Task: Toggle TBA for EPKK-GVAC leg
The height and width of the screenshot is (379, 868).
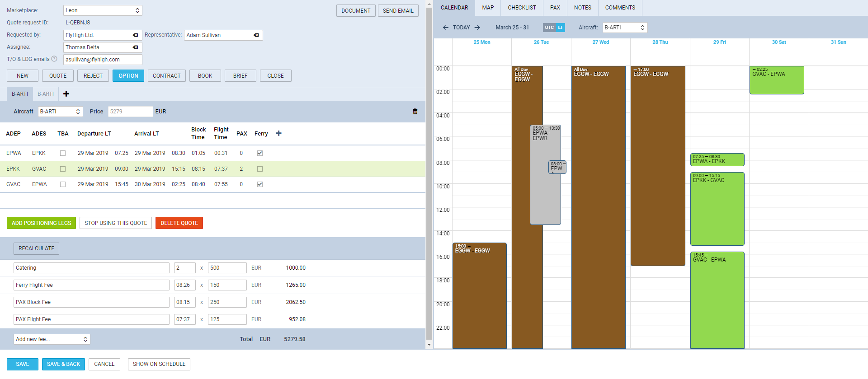Action: (x=63, y=169)
